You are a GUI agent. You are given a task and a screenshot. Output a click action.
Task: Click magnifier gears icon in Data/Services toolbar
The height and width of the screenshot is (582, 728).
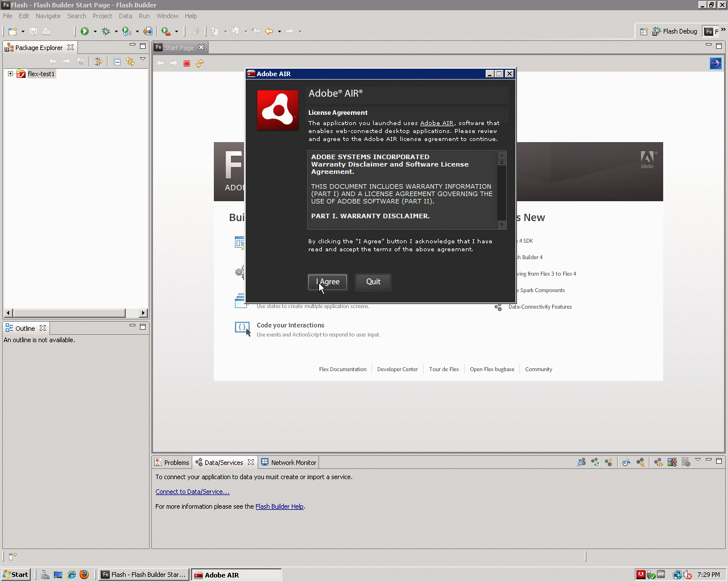581,462
